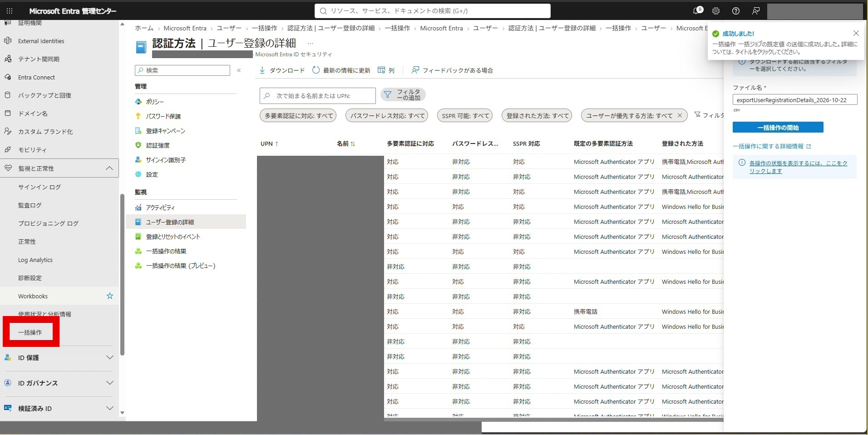
Task: Click the feedback person icon in header
Action: coord(756,11)
